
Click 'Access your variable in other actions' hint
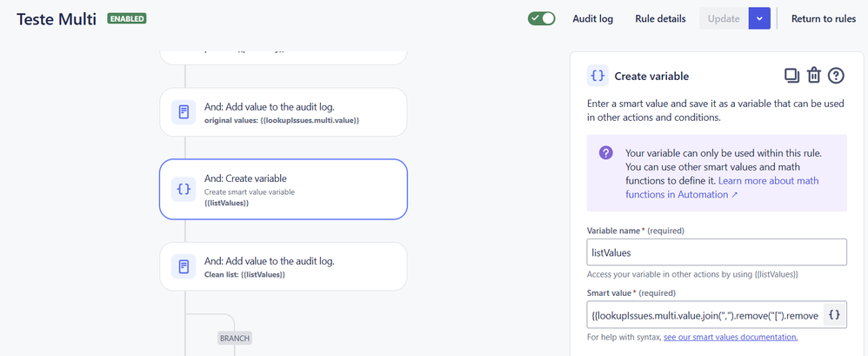click(692, 274)
